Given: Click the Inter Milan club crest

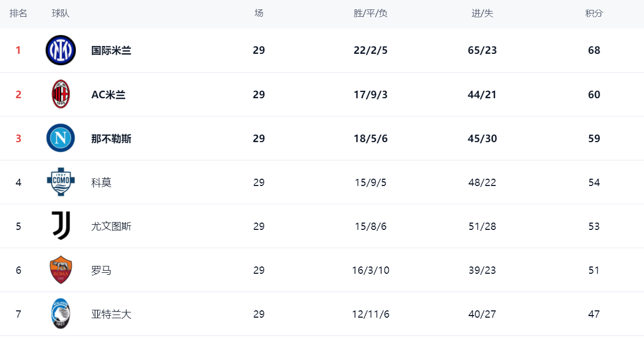Looking at the screenshot, I should 61,50.
